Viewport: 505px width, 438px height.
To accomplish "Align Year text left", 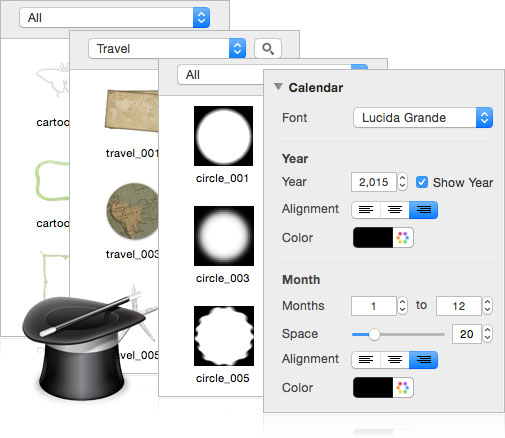I will 366,210.
